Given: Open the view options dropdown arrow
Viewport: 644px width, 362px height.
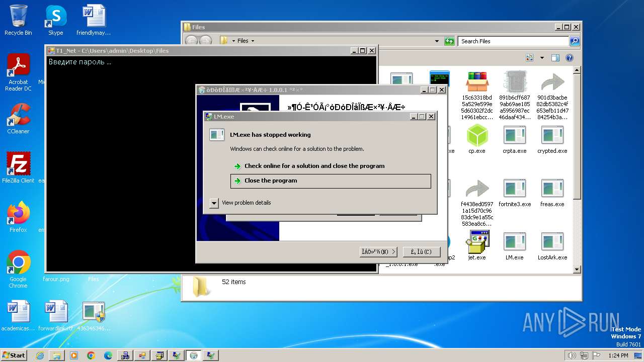Looking at the screenshot, I should (x=542, y=58).
